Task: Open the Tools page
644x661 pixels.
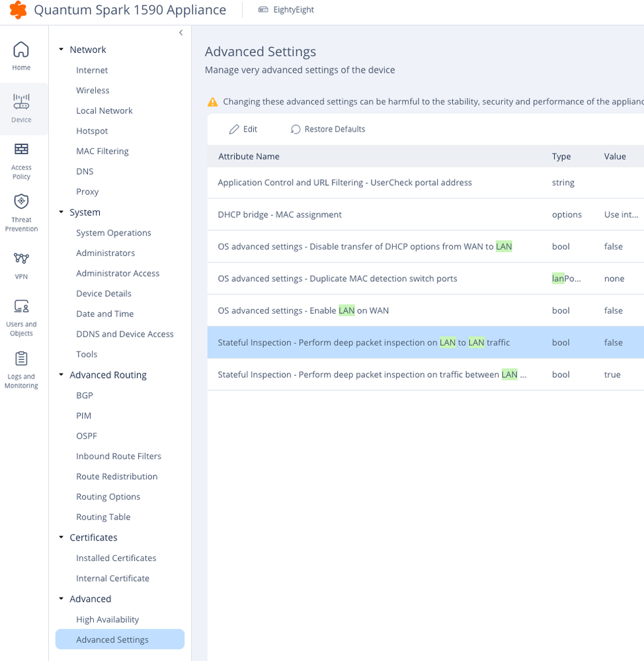Action: (87, 354)
